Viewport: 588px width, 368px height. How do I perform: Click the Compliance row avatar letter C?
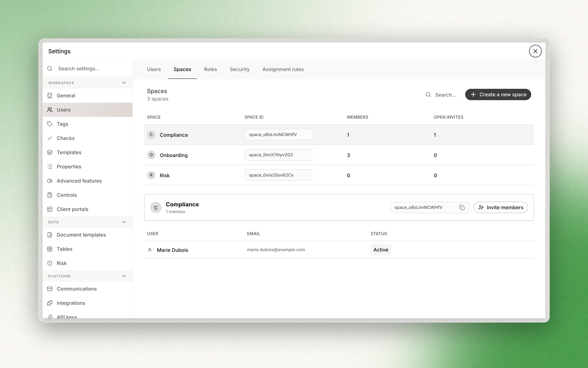(151, 135)
